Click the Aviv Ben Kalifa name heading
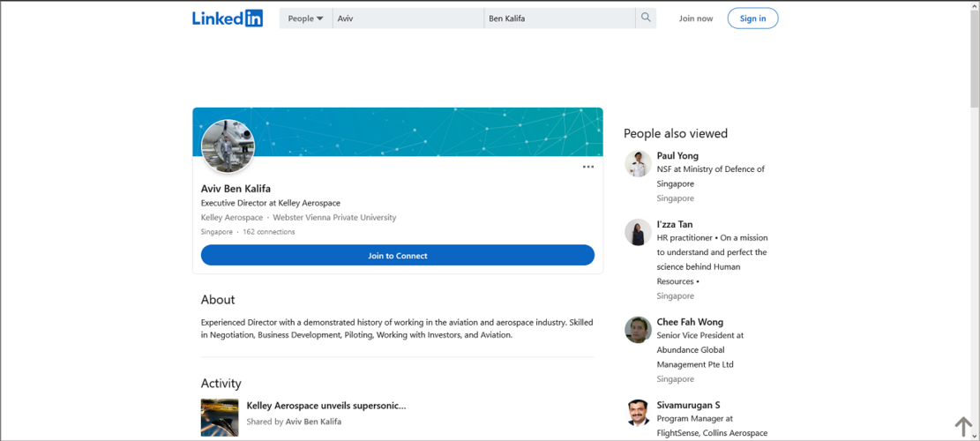980x441 pixels. 236,189
